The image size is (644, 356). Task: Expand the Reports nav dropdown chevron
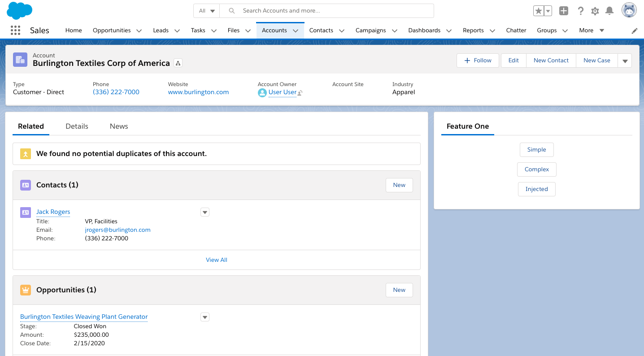tap(492, 30)
